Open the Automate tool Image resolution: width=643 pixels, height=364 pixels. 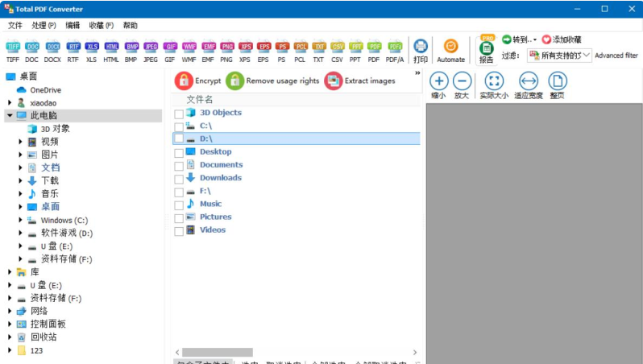[450, 52]
